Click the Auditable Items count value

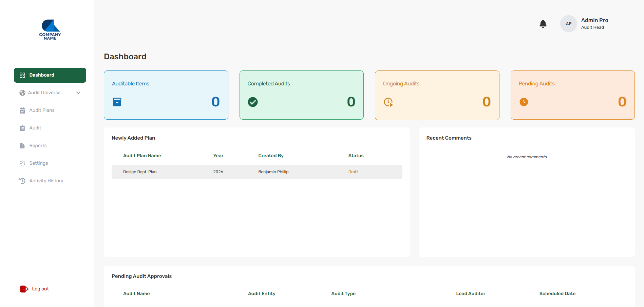[215, 102]
